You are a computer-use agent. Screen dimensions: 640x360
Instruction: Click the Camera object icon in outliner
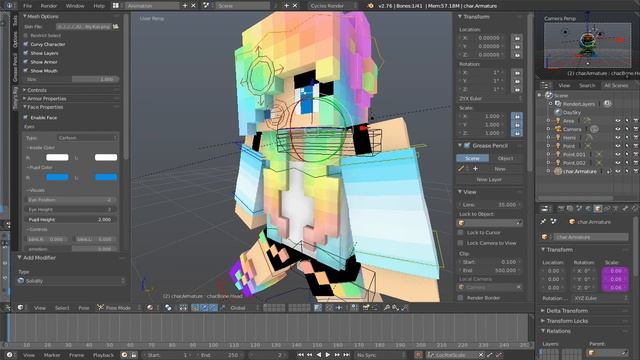tap(558, 129)
